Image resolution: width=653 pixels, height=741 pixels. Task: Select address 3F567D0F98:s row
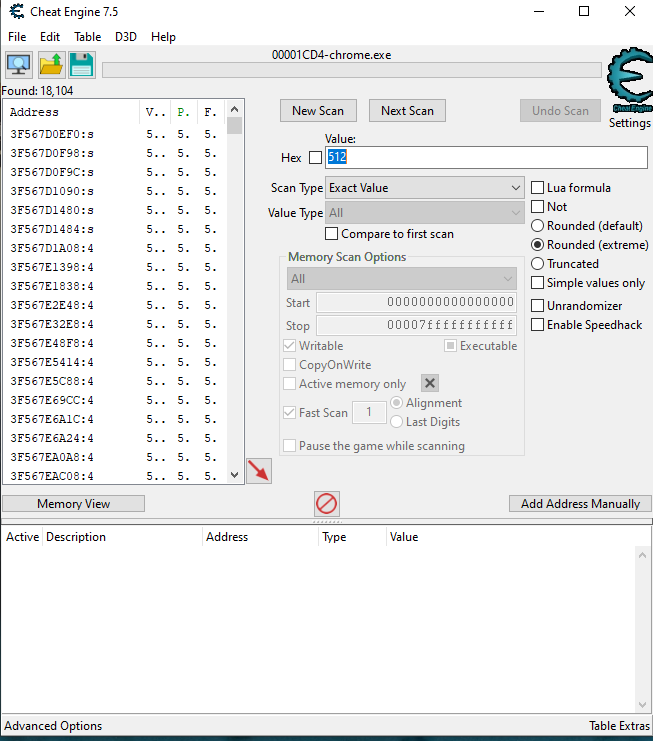pyautogui.click(x=114, y=154)
